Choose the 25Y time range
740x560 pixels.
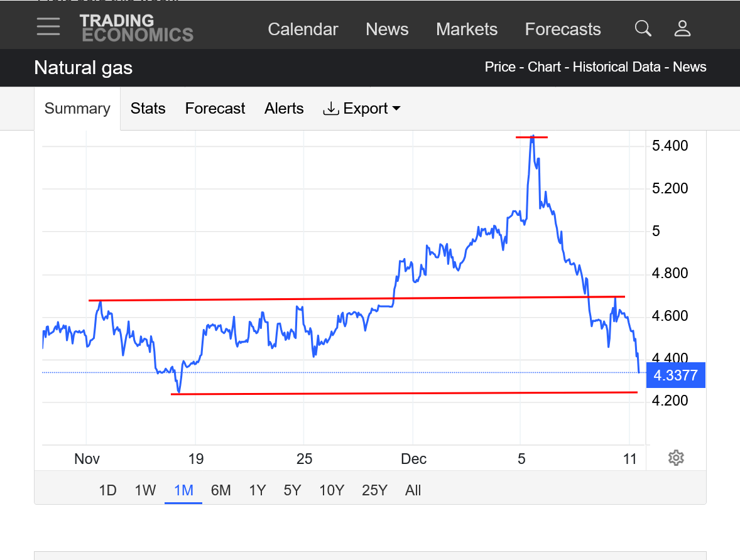click(x=374, y=490)
